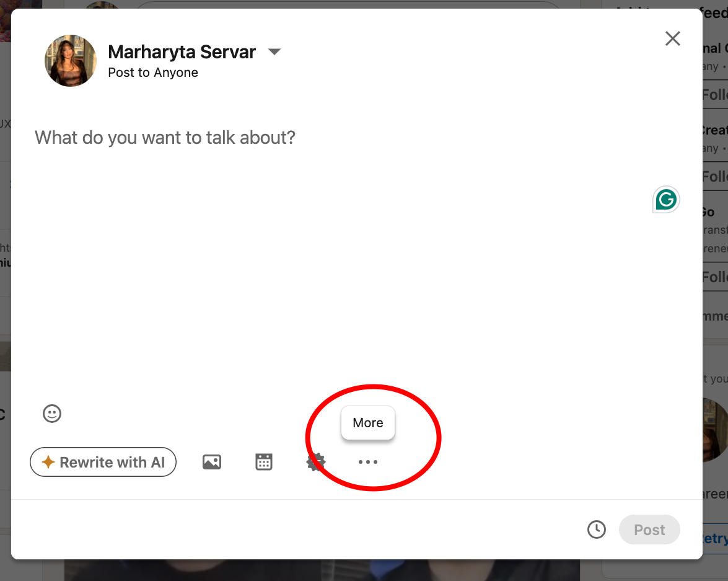Open the three-dot More options menu
Viewport: 728px width, 581px height.
367,461
